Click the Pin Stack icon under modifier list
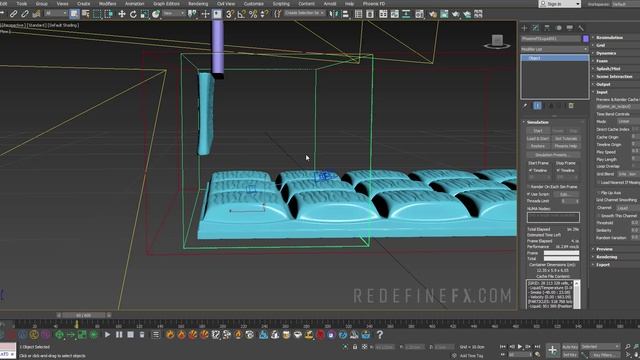The image size is (640, 360). tap(525, 106)
